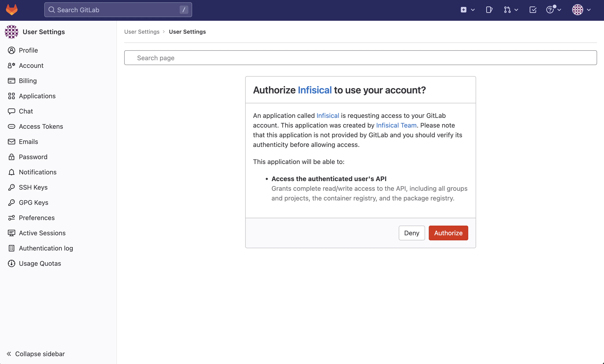
Task: Open the merge requests icon
Action: click(507, 10)
